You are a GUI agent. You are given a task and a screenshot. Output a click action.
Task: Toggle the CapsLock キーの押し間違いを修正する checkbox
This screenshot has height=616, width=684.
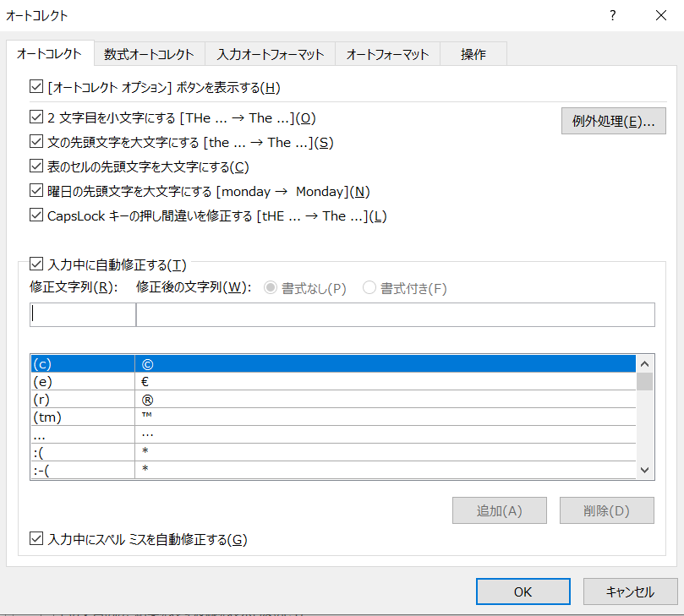(36, 215)
